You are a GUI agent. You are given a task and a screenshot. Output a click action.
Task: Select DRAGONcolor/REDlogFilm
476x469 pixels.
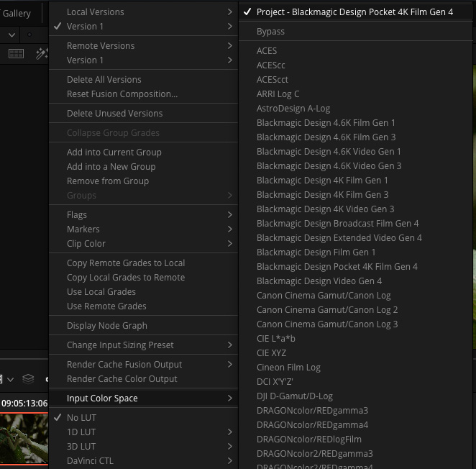pos(355,440)
